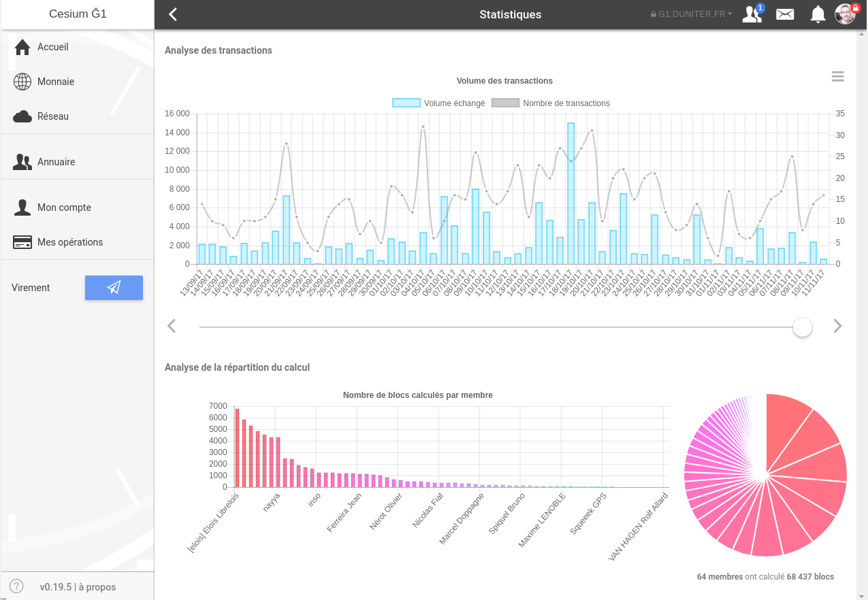This screenshot has height=600, width=868.
Task: Click the time range slider handle
Action: [803, 327]
